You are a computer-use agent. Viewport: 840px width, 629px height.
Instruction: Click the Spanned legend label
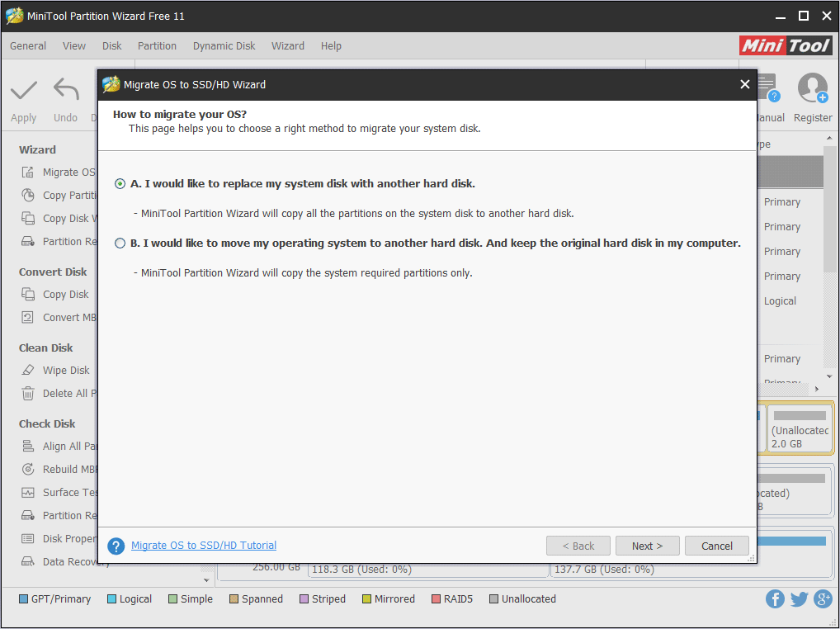[x=262, y=599]
